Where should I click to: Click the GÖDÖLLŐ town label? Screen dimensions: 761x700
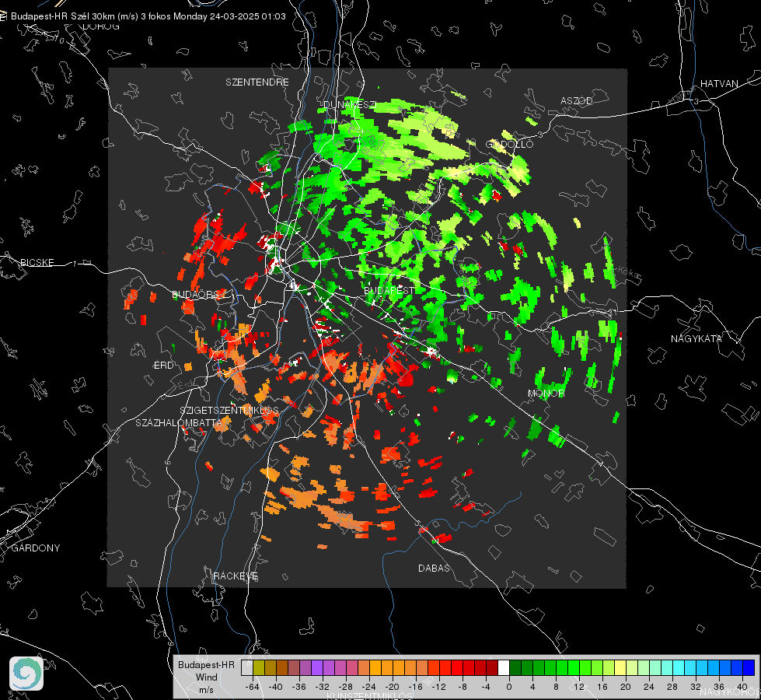(x=510, y=144)
